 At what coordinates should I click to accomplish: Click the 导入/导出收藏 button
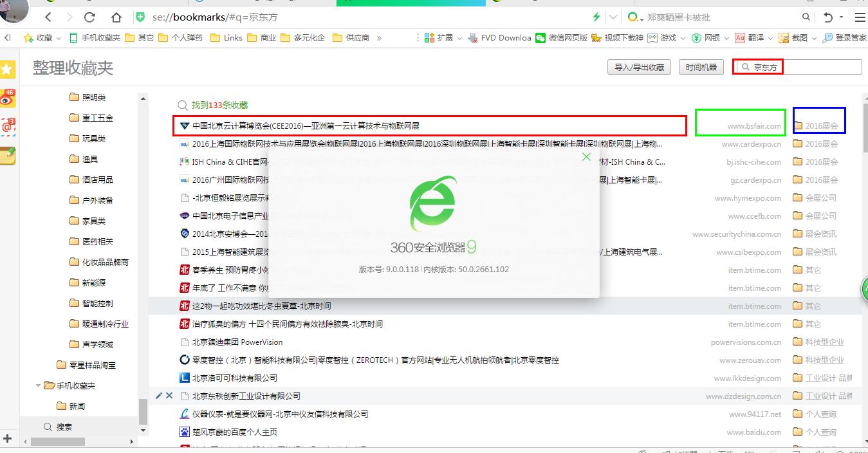[638, 67]
